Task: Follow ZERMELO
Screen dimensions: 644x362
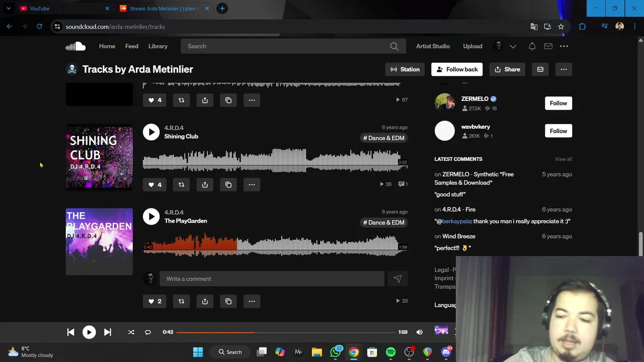Action: point(558,103)
